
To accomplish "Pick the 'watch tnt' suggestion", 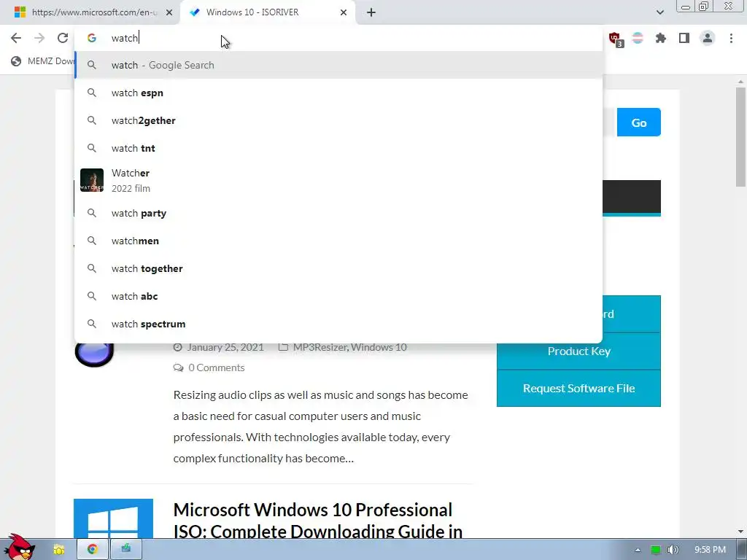I will click(x=338, y=148).
